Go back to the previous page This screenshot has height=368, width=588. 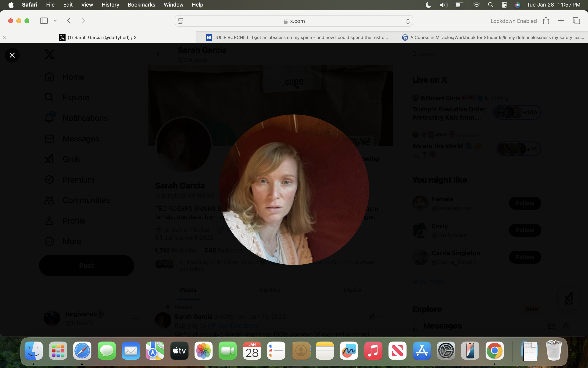click(69, 21)
